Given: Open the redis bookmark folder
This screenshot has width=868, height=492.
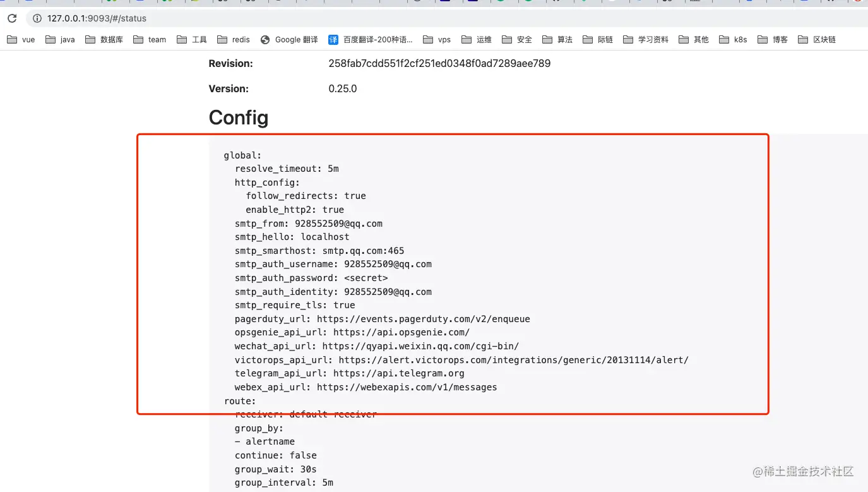Looking at the screenshot, I should pyautogui.click(x=234, y=39).
